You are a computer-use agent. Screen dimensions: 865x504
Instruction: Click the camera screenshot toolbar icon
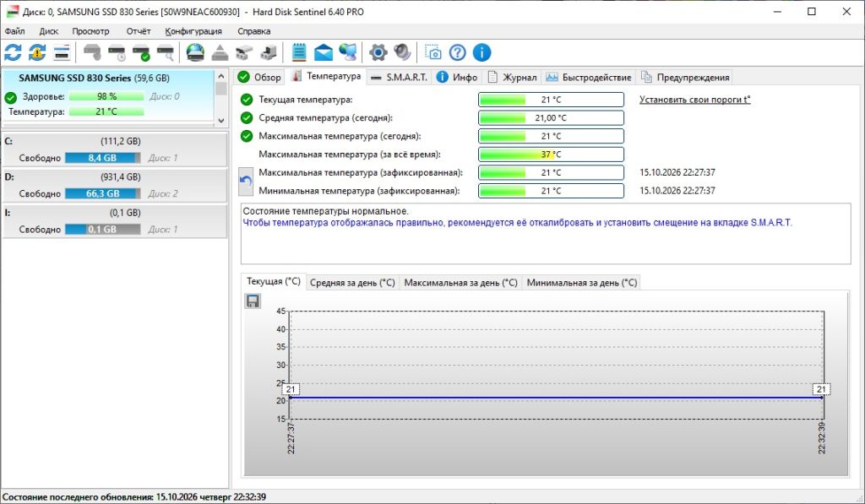tap(433, 52)
